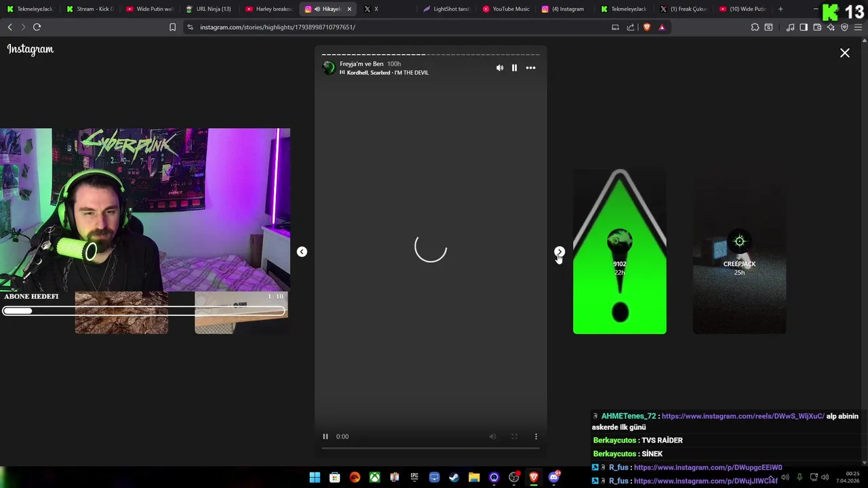Switch to the Harley breakout YouTube tab
Image resolution: width=868 pixels, height=488 pixels.
269,9
